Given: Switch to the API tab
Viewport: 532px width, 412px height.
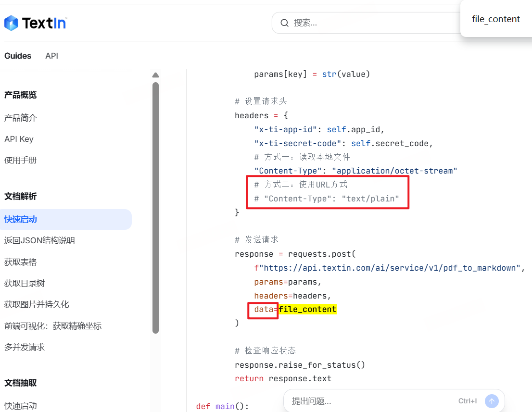Looking at the screenshot, I should point(51,56).
